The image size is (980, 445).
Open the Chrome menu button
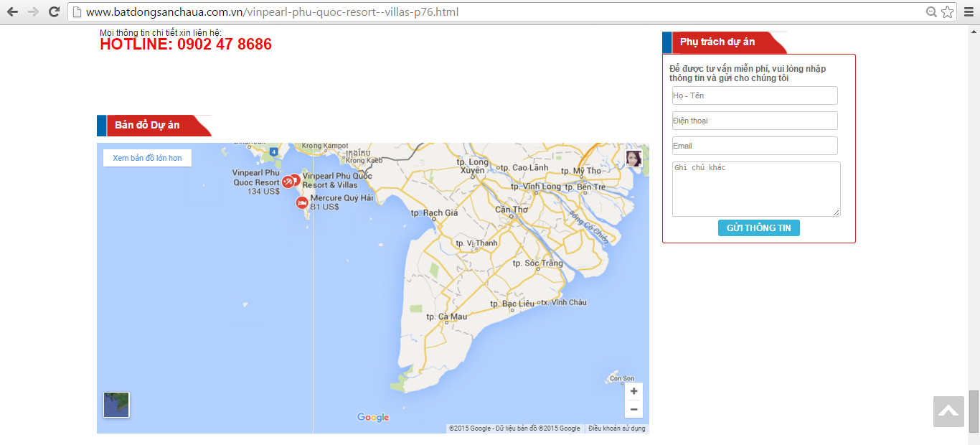pos(969,11)
